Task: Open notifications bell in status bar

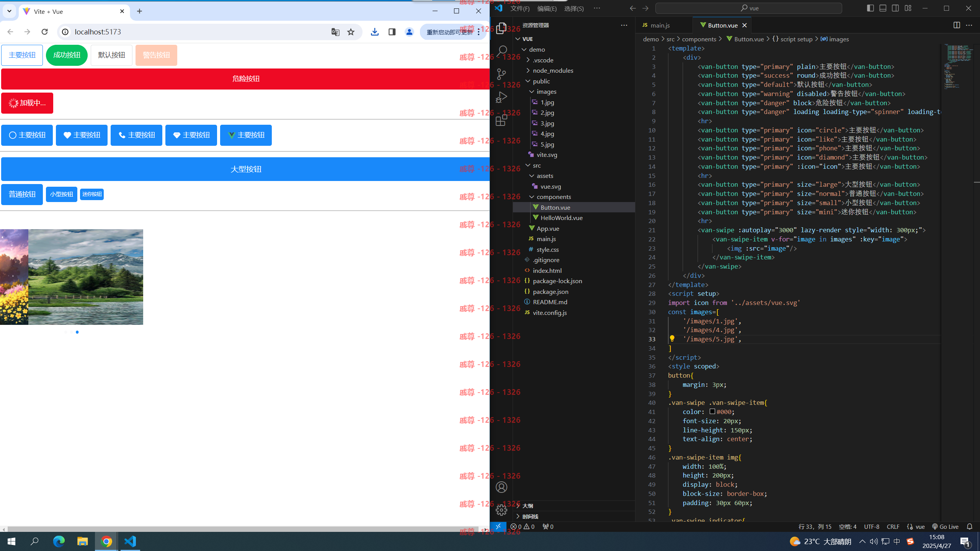Action: click(x=969, y=527)
